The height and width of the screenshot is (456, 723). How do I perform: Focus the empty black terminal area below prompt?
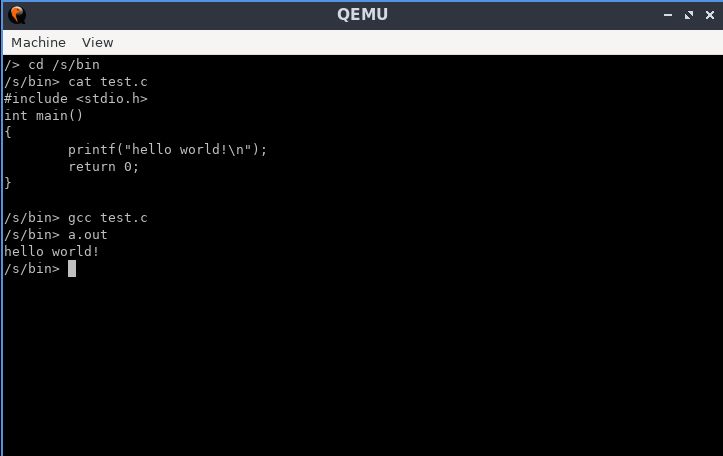coord(362,367)
